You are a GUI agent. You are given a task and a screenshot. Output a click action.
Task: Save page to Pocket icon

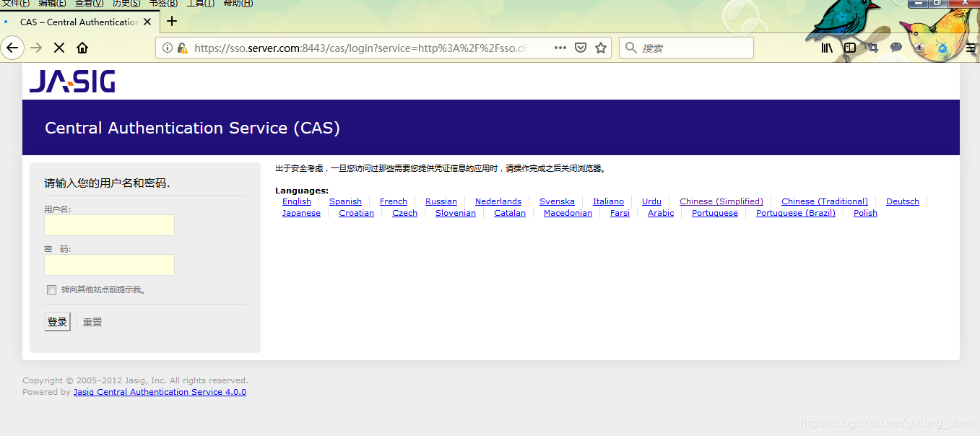coord(581,48)
